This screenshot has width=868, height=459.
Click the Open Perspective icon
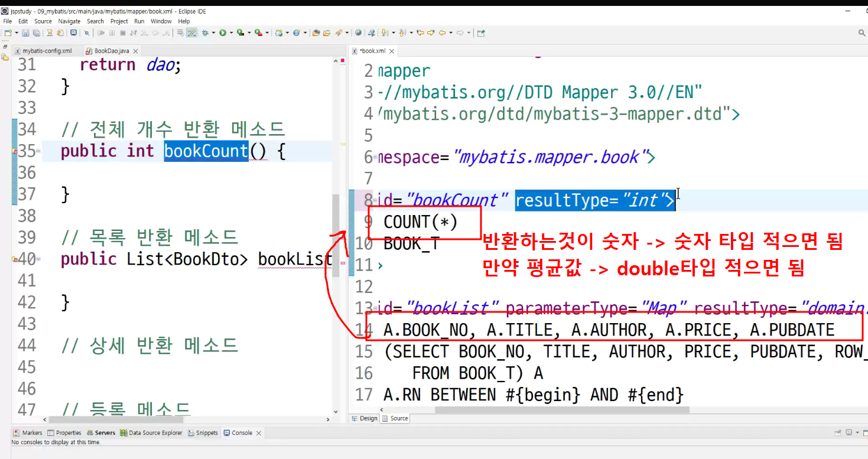coord(481,32)
